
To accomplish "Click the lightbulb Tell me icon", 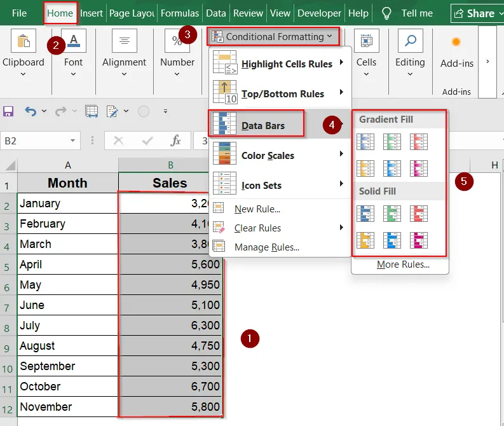I will click(386, 13).
